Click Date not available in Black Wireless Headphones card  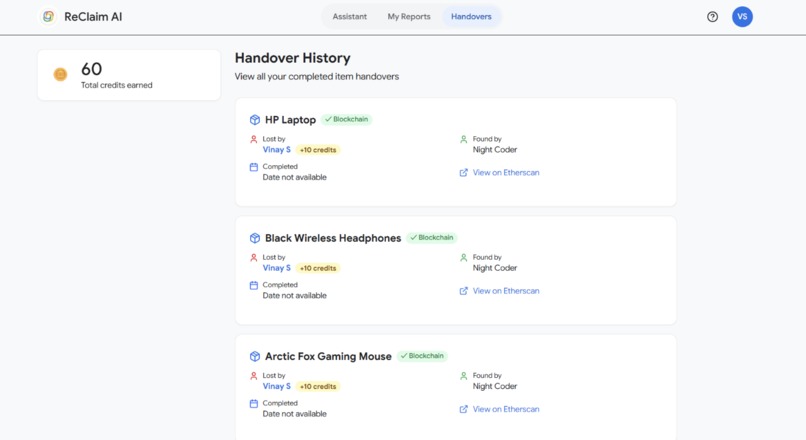(x=295, y=296)
